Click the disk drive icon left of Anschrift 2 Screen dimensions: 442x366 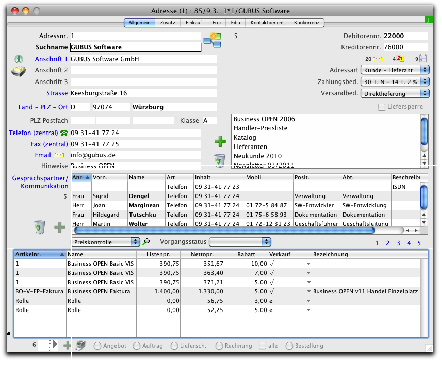[x=18, y=71]
